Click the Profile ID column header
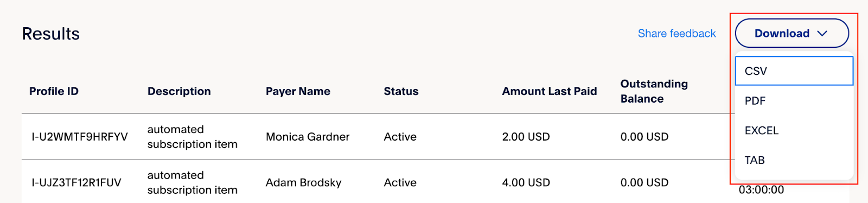Viewport: 868px width, 203px height. (x=54, y=91)
